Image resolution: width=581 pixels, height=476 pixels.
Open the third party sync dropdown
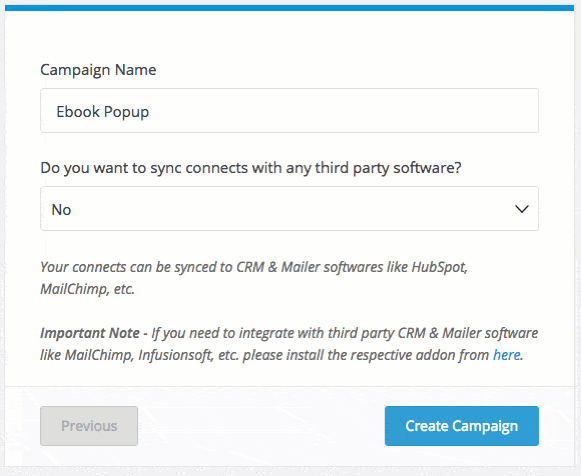click(x=289, y=209)
